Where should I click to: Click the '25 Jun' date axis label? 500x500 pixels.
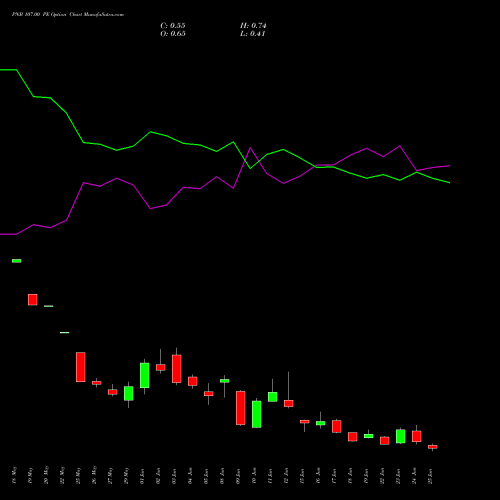(x=430, y=476)
